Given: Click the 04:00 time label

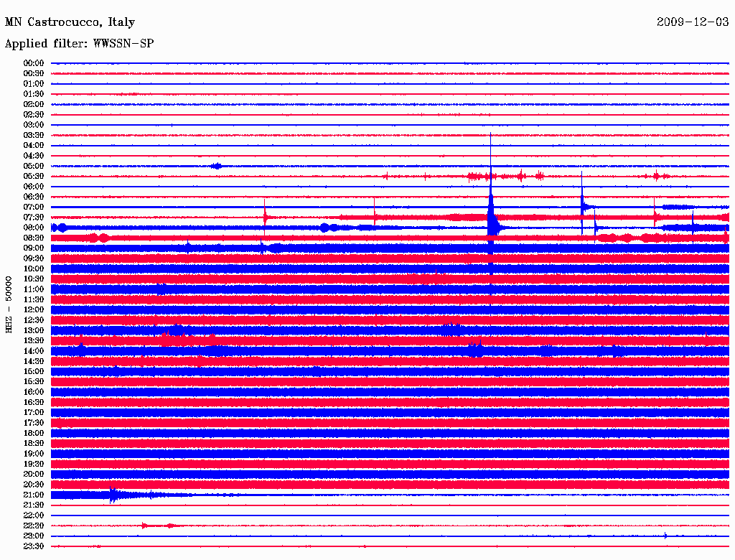Looking at the screenshot, I should tap(34, 146).
